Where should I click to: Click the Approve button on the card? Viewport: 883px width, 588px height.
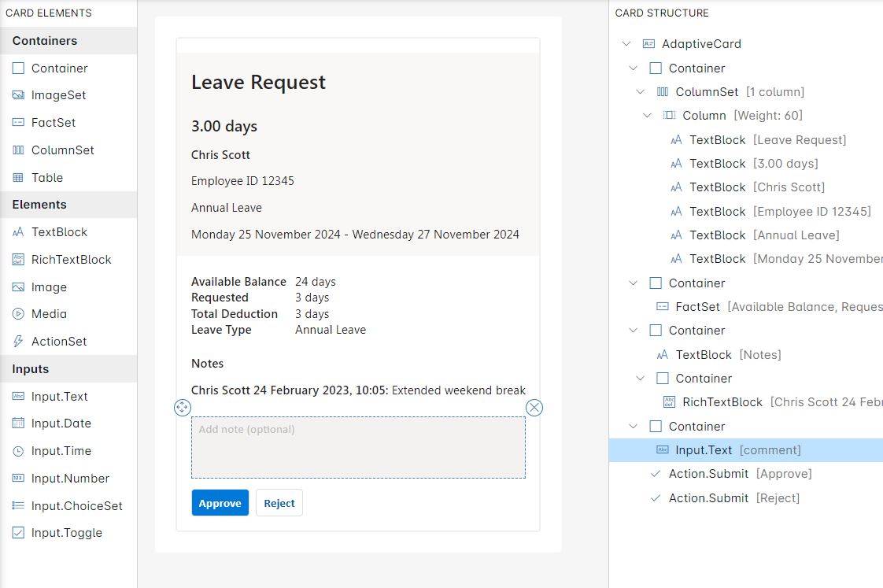220,503
